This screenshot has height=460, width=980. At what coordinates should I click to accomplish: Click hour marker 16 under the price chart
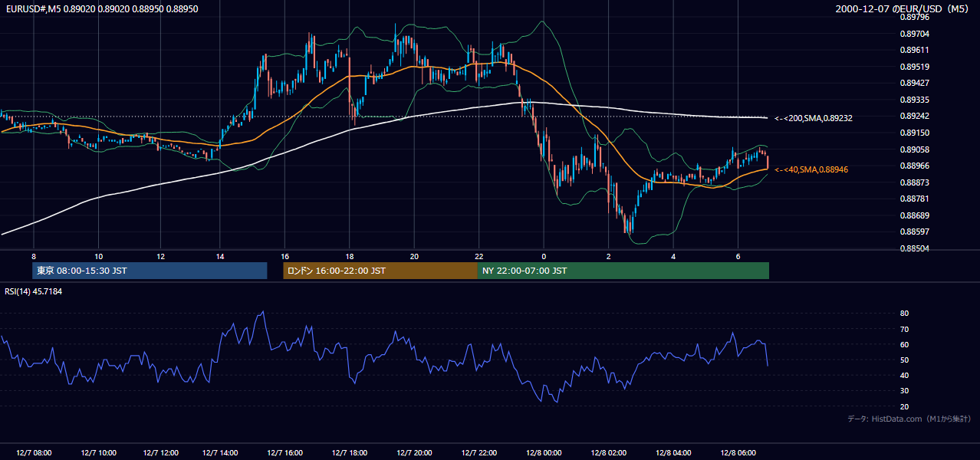click(x=284, y=256)
